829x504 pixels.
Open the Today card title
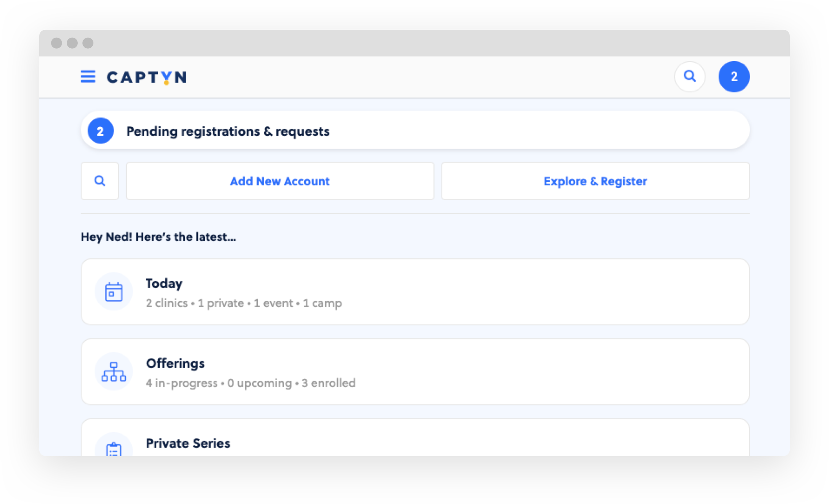point(164,283)
